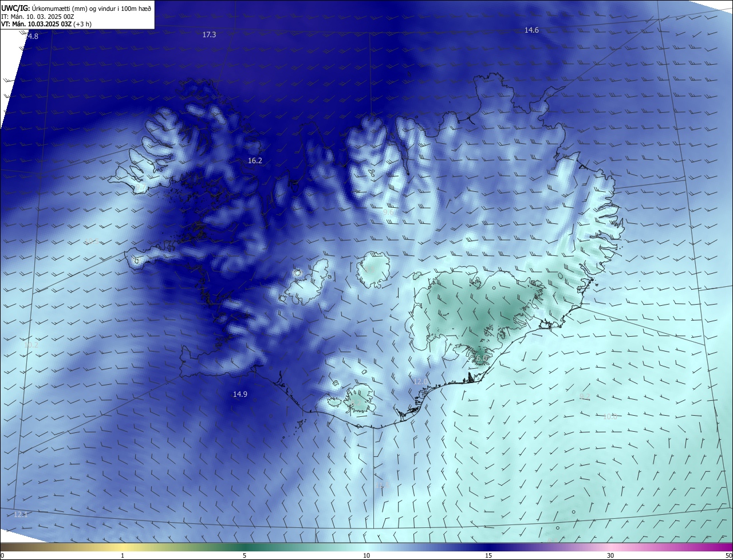Click the 14.9 value label on the map
The width and height of the screenshot is (733, 560).
[240, 395]
